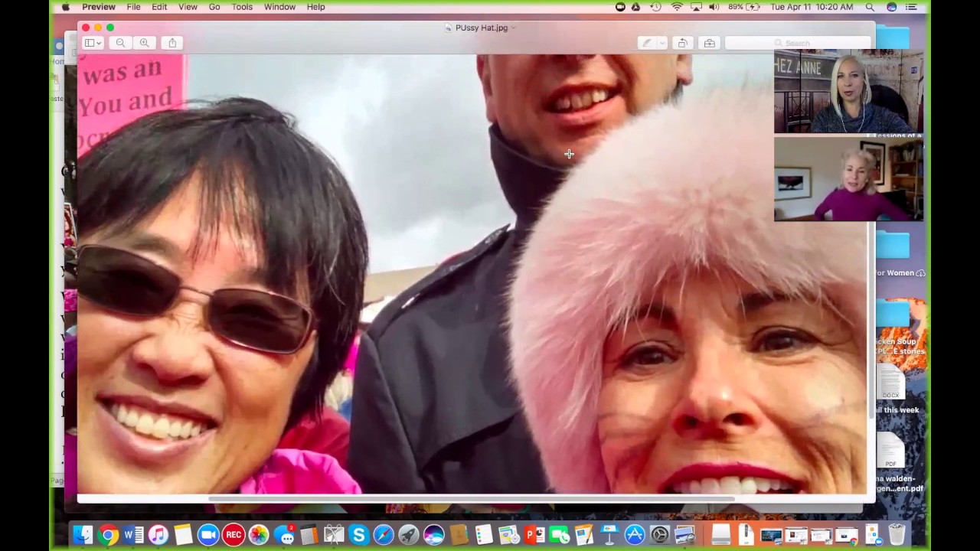980x551 pixels.
Task: Open iTunes from the Dock
Action: tap(158, 534)
